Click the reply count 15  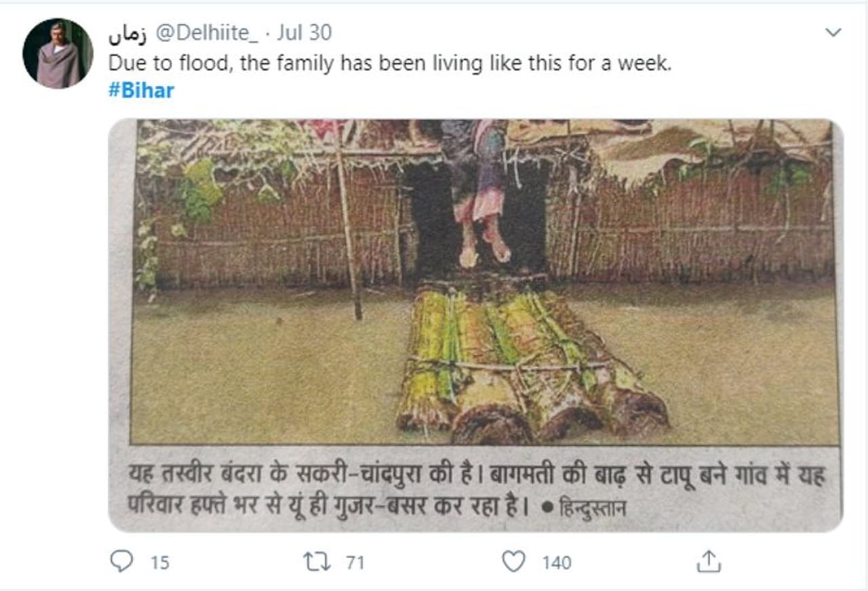159,563
